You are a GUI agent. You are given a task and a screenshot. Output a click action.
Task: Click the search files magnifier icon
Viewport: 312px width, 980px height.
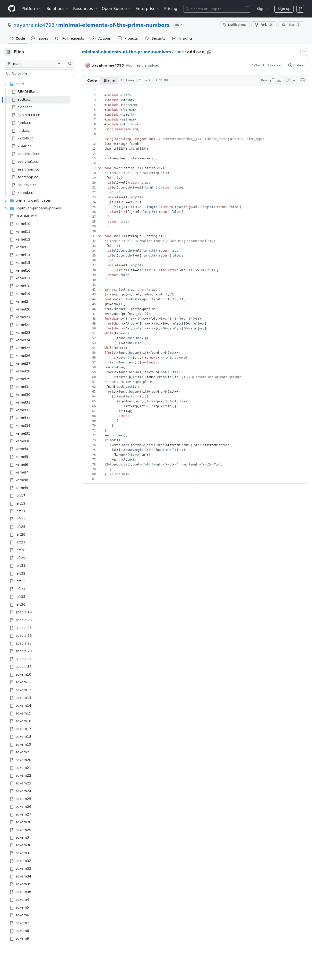pos(70,64)
